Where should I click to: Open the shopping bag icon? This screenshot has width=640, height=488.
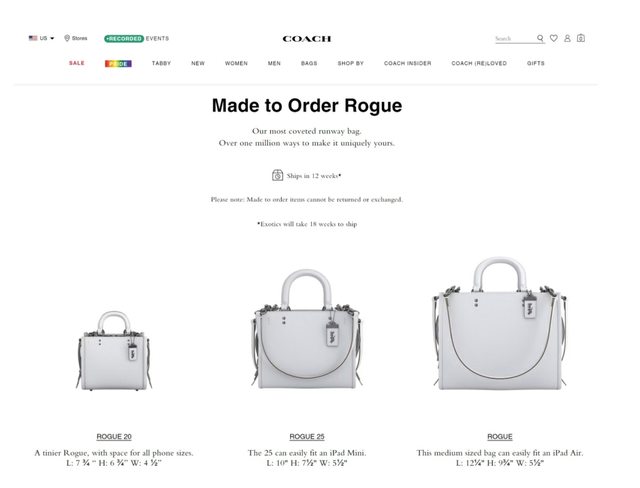pos(581,38)
